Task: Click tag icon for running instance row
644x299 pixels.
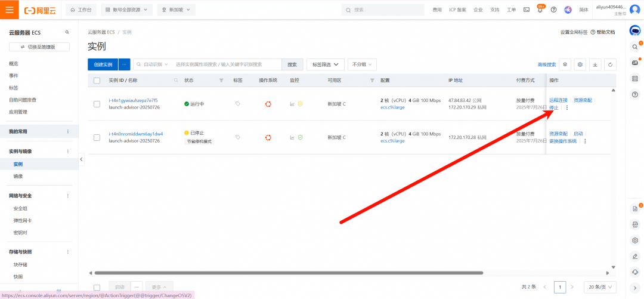Action: pos(238,104)
